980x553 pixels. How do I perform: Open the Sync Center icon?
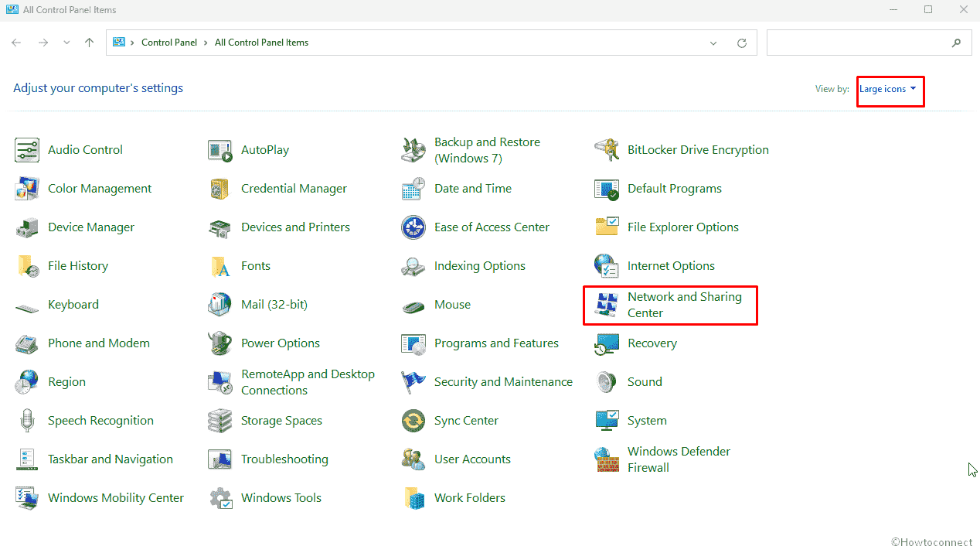[x=413, y=421]
